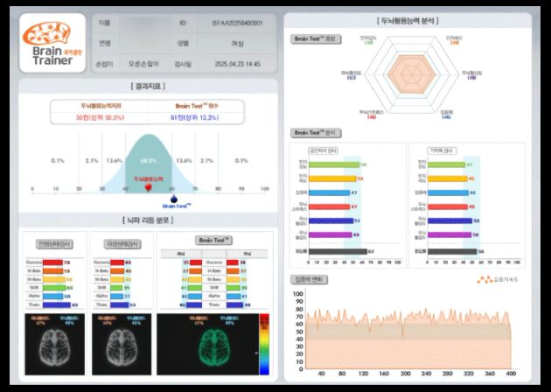Click the Brain Test 종합 button
The width and height of the screenshot is (551, 392).
316,39
